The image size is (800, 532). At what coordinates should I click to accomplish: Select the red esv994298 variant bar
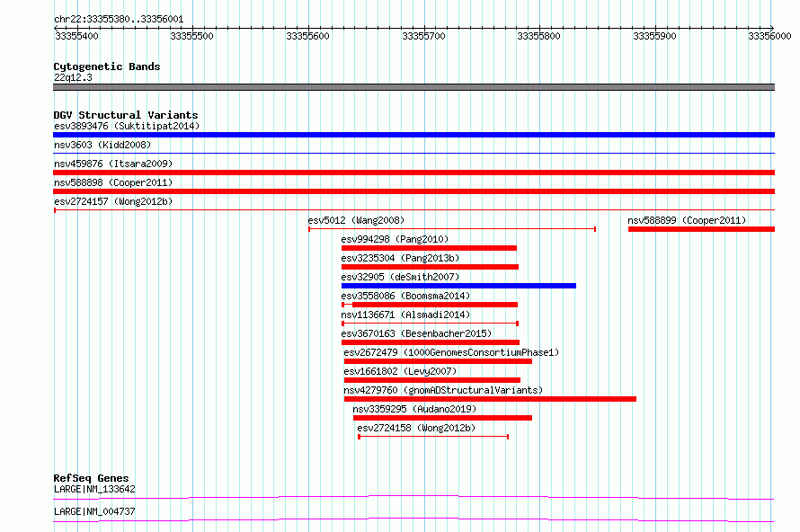coord(429,248)
